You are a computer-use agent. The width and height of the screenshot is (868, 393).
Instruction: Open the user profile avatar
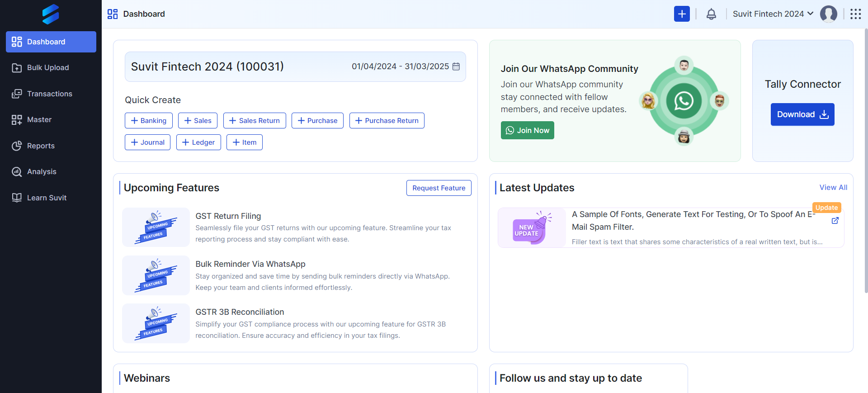[x=829, y=14]
